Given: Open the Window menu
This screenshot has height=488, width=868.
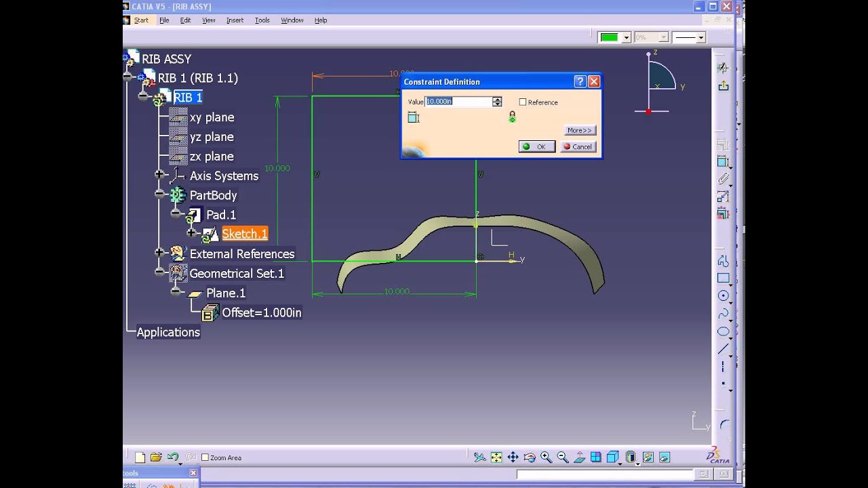Looking at the screenshot, I should pyautogui.click(x=292, y=20).
